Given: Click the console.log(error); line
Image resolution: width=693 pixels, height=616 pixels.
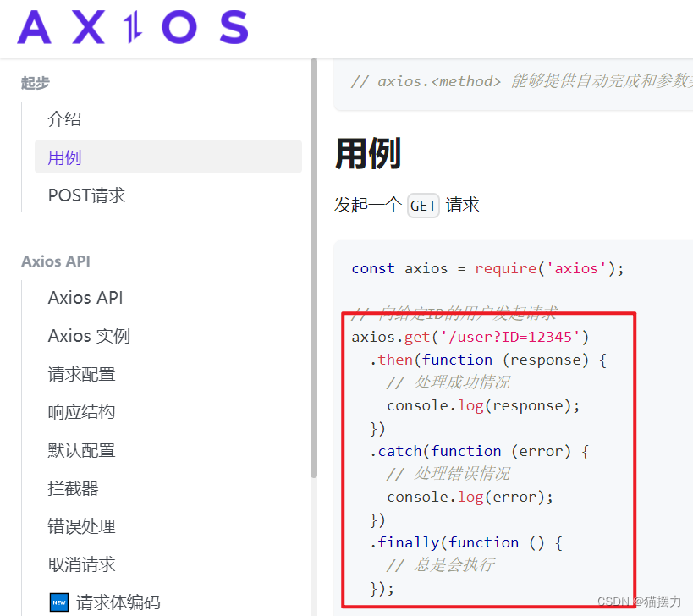Looking at the screenshot, I should pos(470,498).
